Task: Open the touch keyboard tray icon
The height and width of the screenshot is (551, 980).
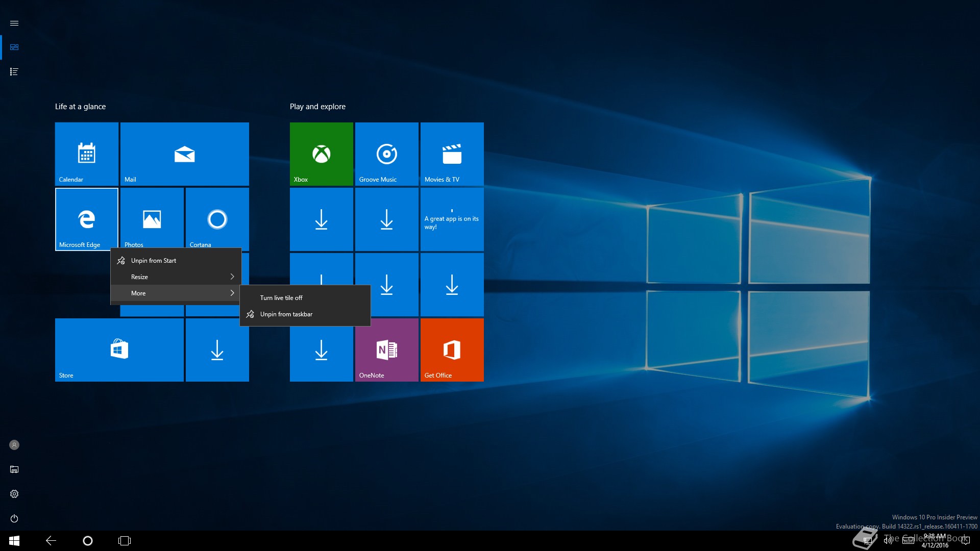Action: click(908, 540)
